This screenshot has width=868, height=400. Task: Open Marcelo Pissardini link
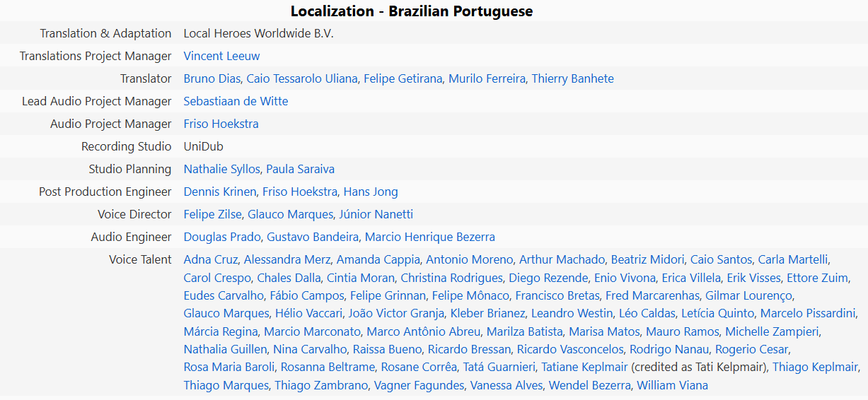[x=809, y=313]
